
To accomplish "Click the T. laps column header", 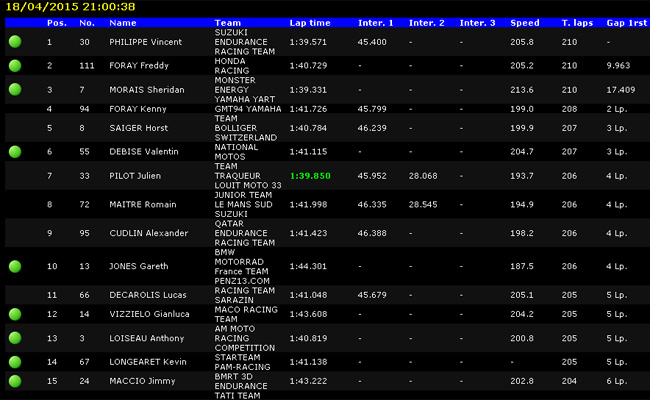I will pos(575,22).
